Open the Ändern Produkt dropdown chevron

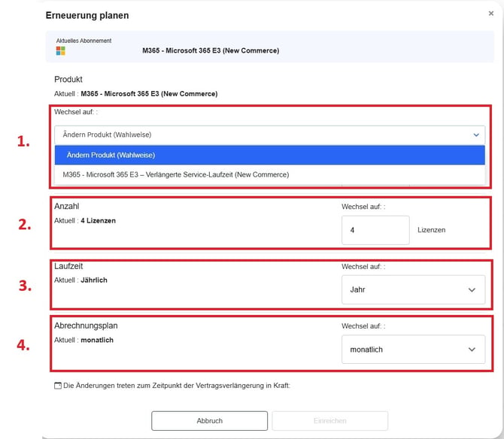476,135
